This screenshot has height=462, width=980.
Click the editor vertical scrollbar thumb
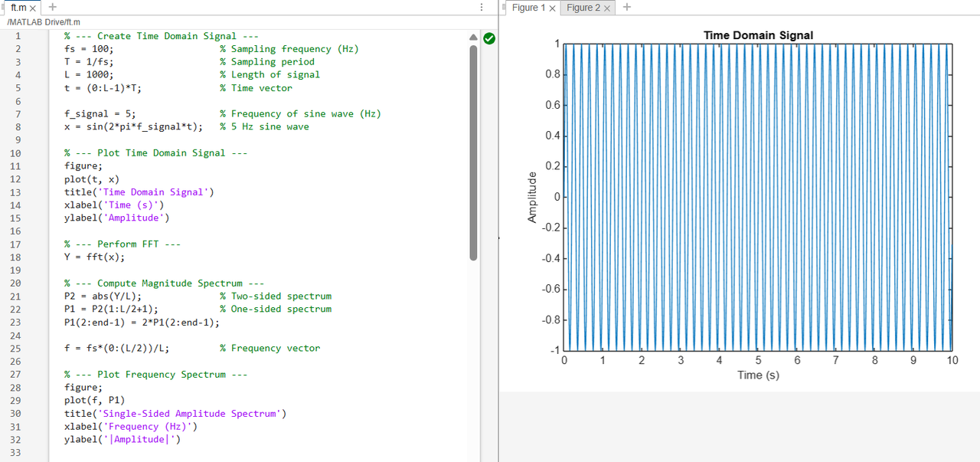click(x=473, y=152)
